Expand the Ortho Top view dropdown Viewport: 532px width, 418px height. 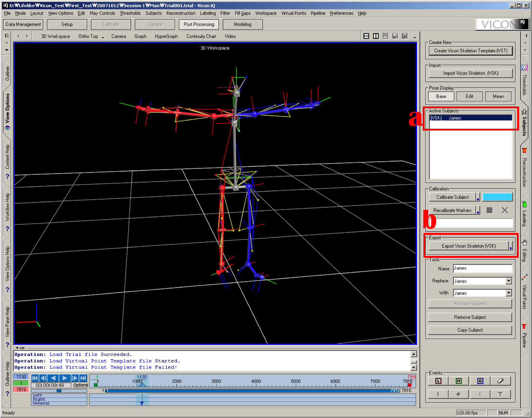pos(103,37)
